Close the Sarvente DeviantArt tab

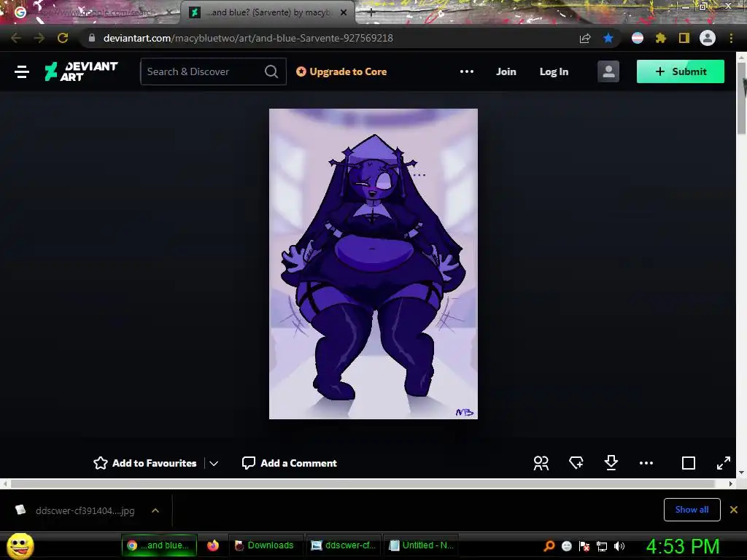pos(344,12)
